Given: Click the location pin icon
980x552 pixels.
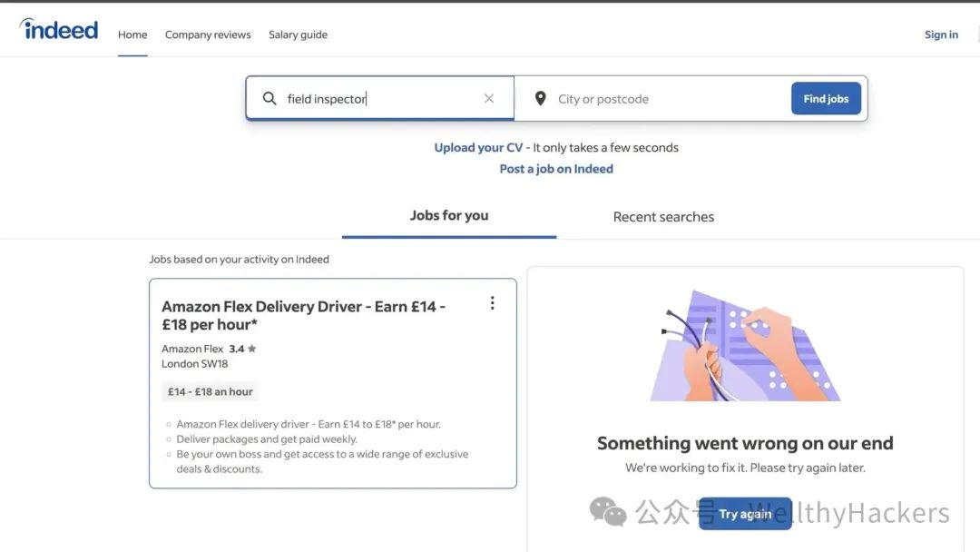Looking at the screenshot, I should (540, 99).
